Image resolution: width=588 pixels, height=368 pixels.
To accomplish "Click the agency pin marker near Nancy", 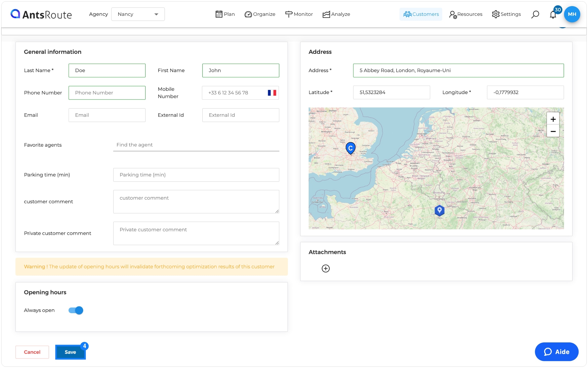I will coord(439,210).
